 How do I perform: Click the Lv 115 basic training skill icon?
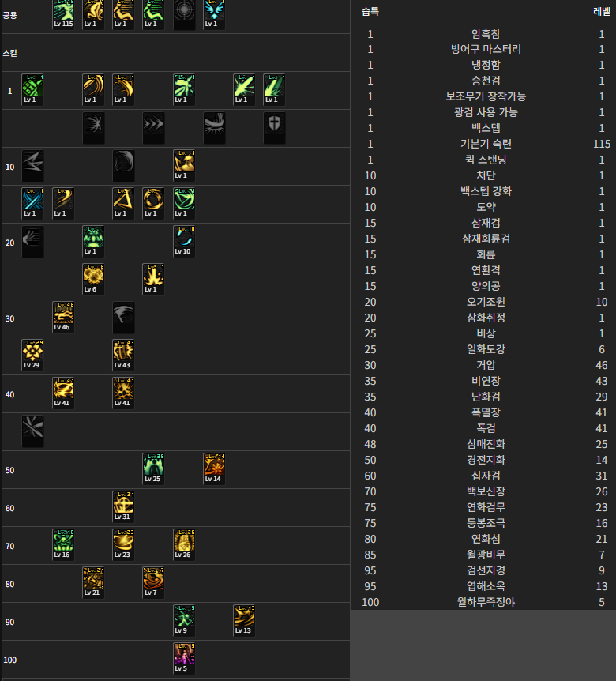coord(63,14)
